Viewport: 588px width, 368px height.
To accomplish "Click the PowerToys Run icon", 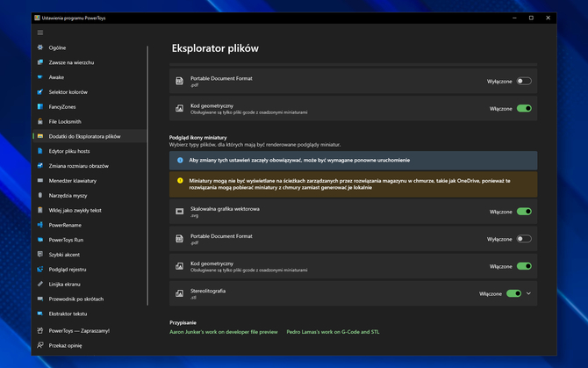I will (40, 240).
